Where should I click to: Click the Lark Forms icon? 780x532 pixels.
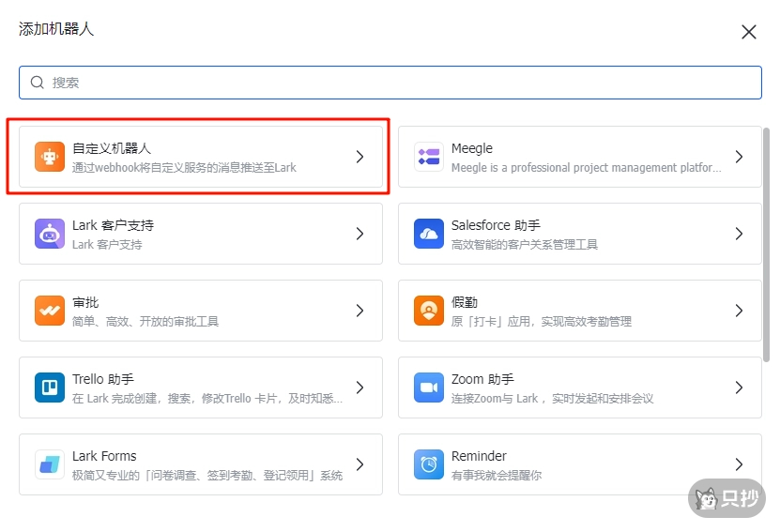(x=50, y=464)
